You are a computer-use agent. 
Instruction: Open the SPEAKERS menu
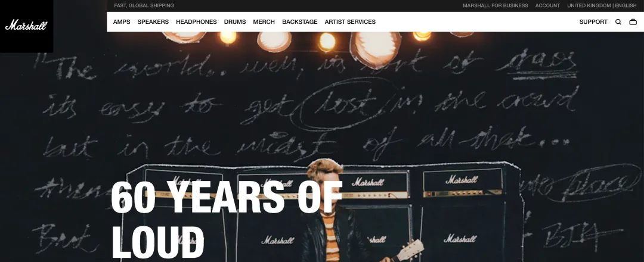click(153, 21)
